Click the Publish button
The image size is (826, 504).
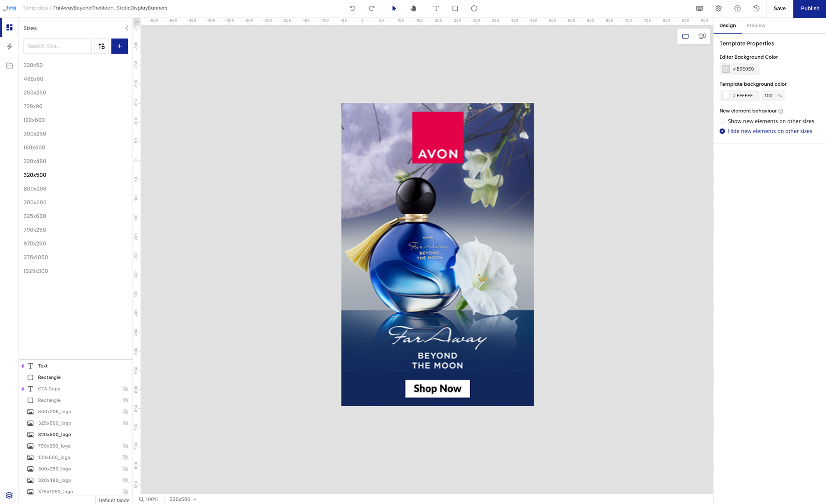[810, 8]
